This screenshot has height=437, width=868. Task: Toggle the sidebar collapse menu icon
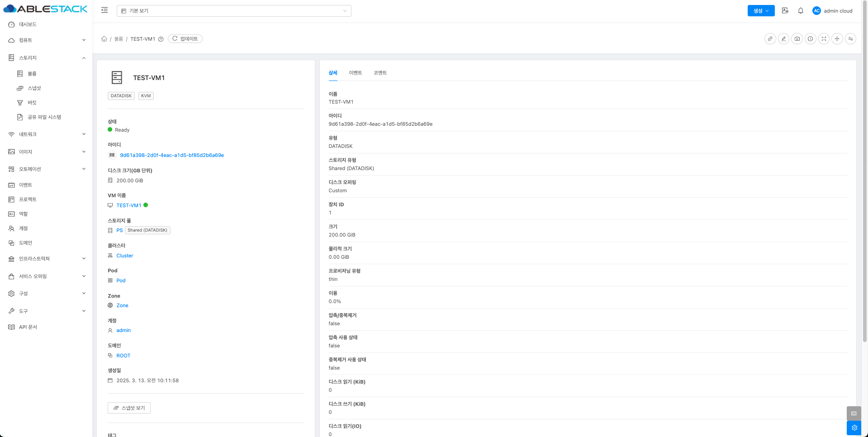click(x=104, y=10)
